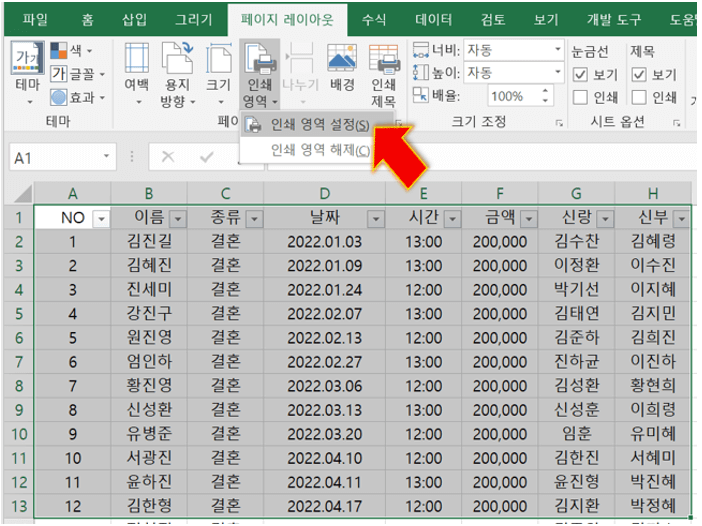Select row 10 header
This screenshot has height=526, width=702.
[x=18, y=434]
